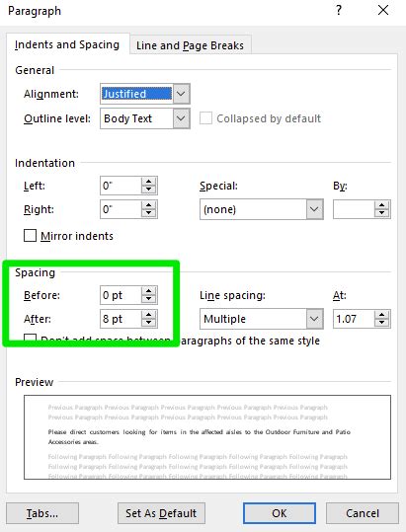Confirm settings with the OK button
The width and height of the screenshot is (406, 532).
coord(280,513)
